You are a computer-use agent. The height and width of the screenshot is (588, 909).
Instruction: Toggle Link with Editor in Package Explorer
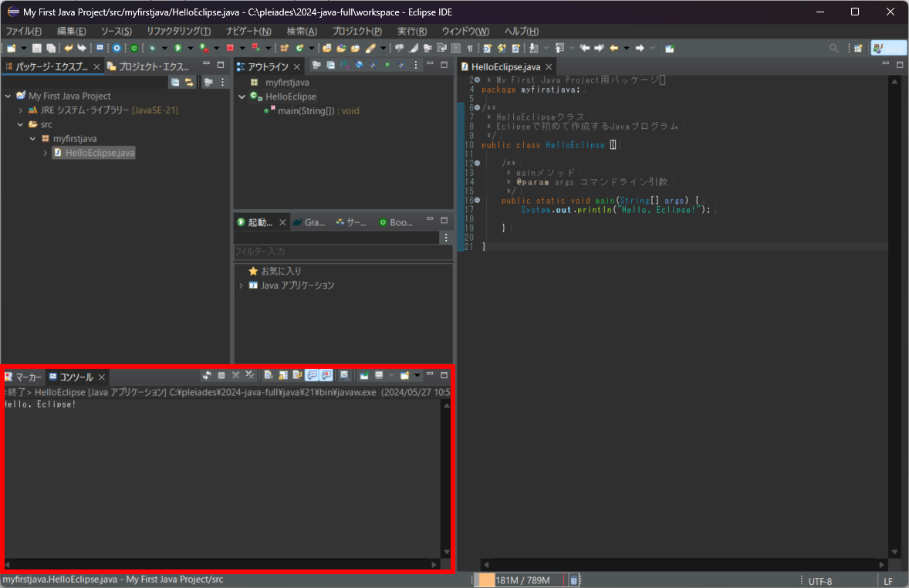(x=189, y=83)
